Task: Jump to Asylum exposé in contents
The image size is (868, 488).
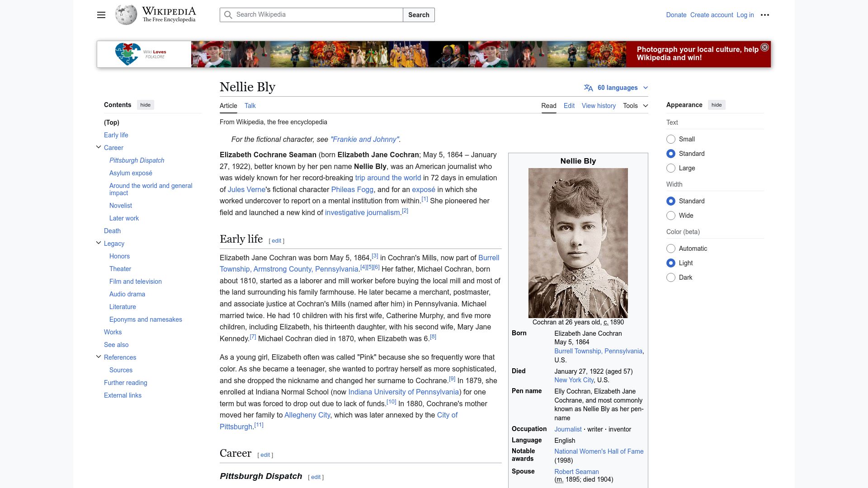Action: click(131, 173)
